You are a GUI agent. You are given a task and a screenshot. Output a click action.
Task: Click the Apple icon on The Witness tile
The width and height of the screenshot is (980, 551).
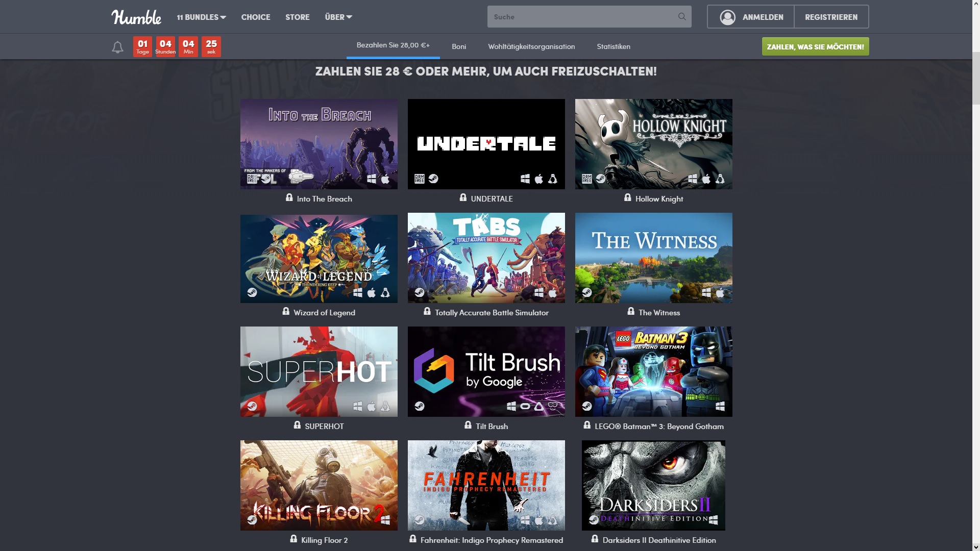pos(720,292)
